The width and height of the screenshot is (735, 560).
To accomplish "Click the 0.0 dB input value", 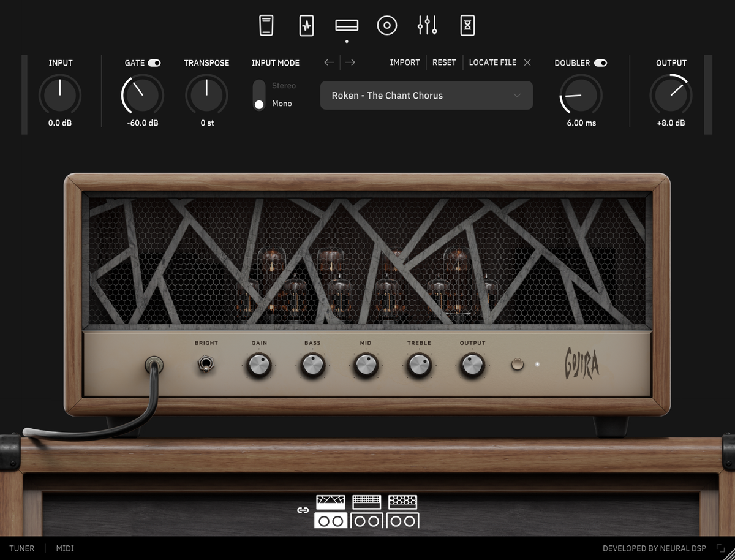I will 60,123.
